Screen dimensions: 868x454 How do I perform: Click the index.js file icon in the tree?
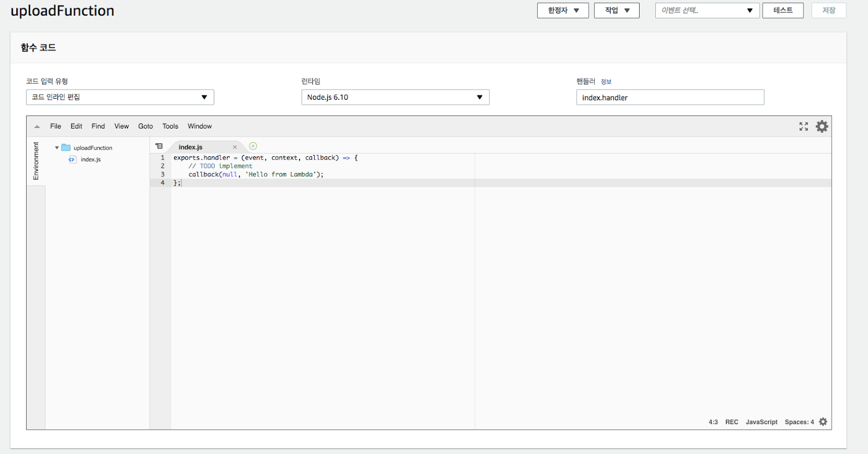[72, 159]
